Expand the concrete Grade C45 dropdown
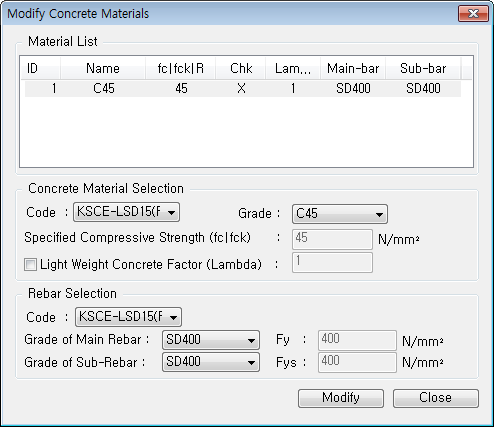This screenshot has height=427, width=494. point(340,214)
